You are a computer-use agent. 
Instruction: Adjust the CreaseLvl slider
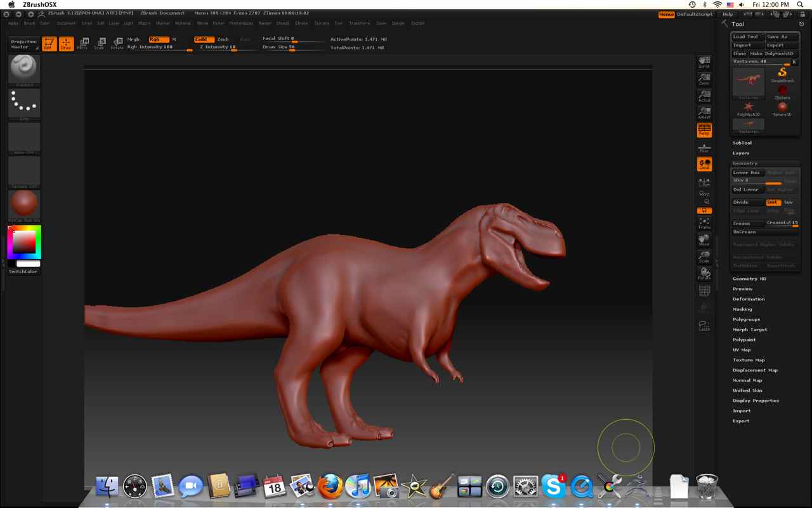tap(782, 224)
